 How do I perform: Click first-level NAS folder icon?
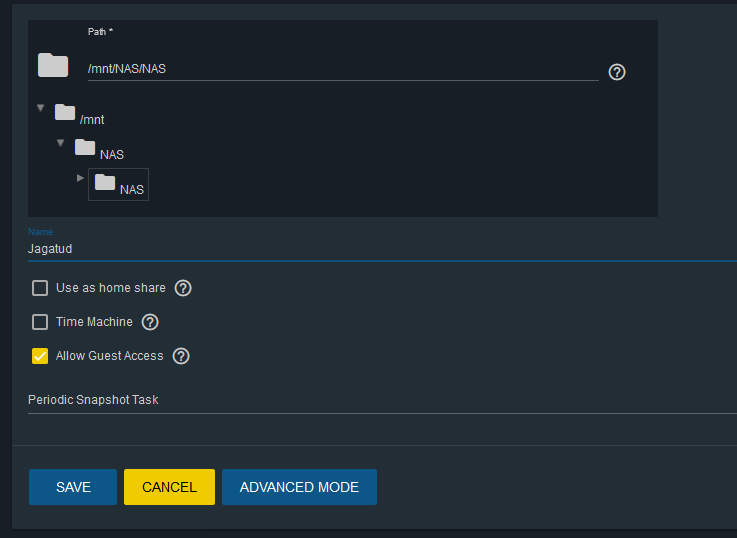click(x=85, y=147)
